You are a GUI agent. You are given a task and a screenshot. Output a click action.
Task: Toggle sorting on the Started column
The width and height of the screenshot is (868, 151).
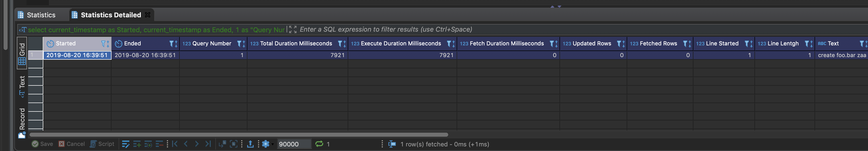coord(107,43)
